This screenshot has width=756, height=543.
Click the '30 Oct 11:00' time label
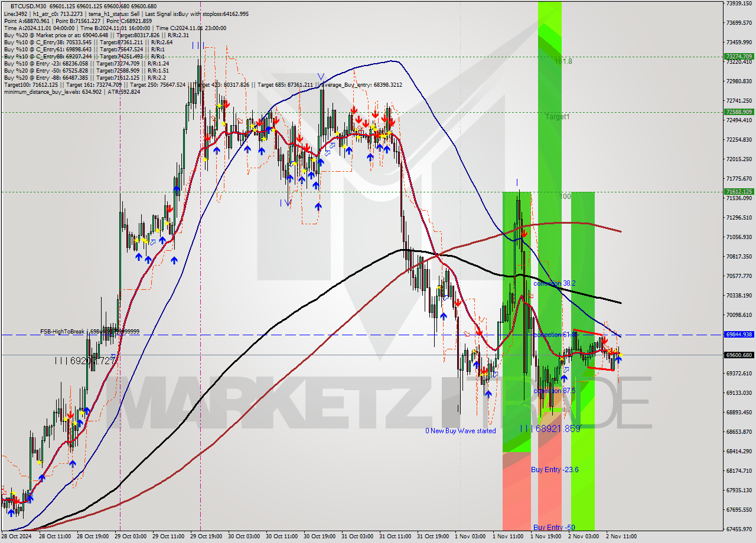pyautogui.click(x=282, y=537)
